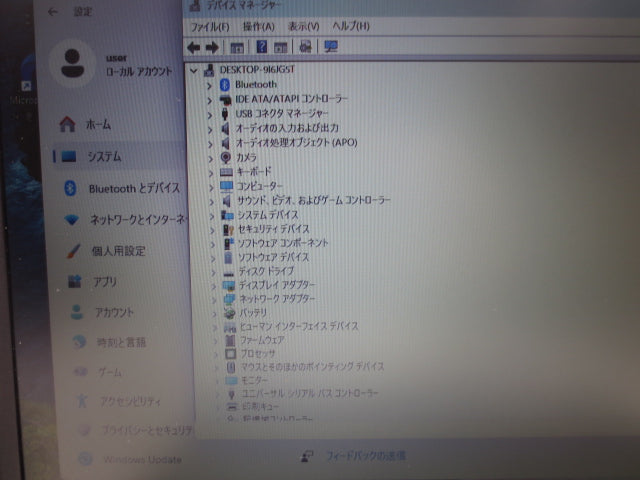
Task: Click the back arrow in Settings window
Action: [x=52, y=12]
